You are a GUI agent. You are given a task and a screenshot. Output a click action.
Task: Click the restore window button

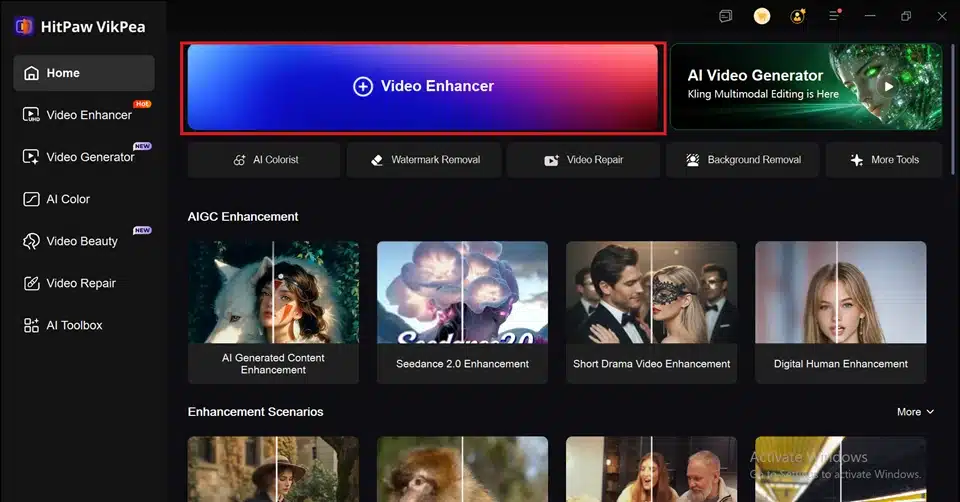[x=906, y=17]
